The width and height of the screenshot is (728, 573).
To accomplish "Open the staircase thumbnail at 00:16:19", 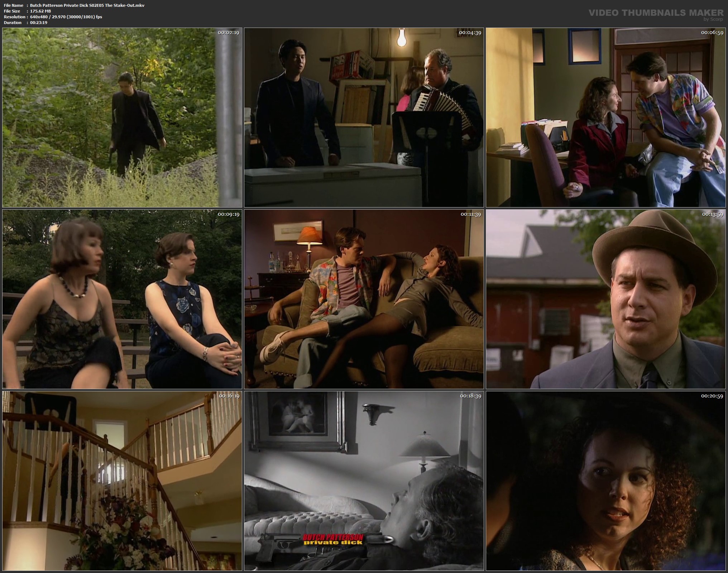I will click(x=122, y=481).
